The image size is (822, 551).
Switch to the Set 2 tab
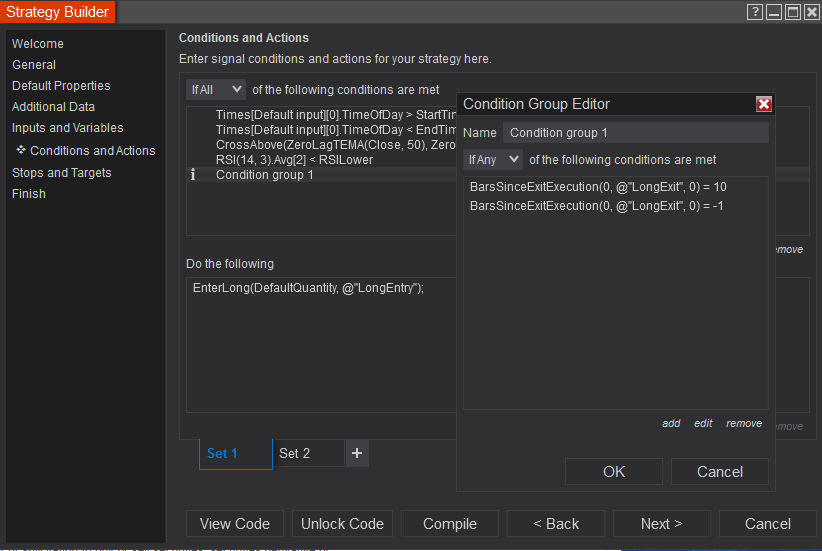[295, 454]
